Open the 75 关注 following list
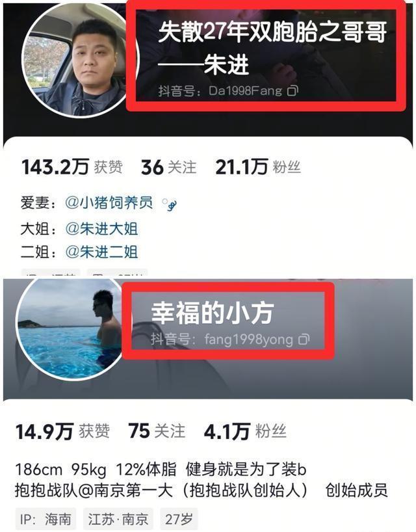Image resolution: width=416 pixels, height=532 pixels. 157,431
